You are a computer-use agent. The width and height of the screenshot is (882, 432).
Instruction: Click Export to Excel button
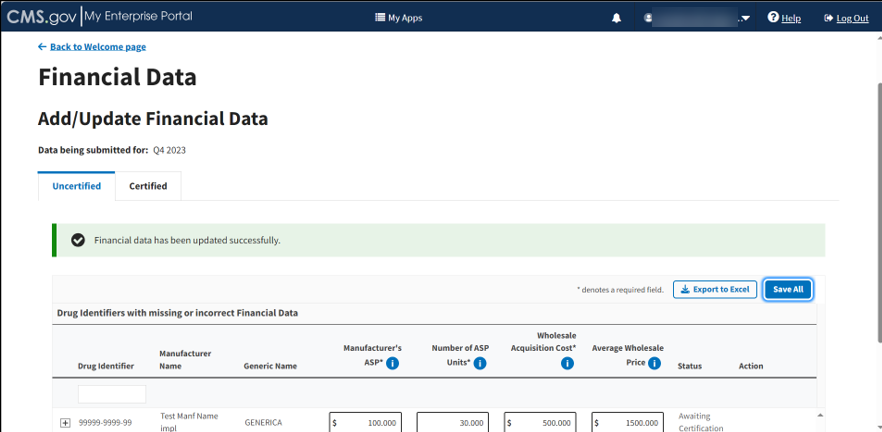pyautogui.click(x=714, y=289)
